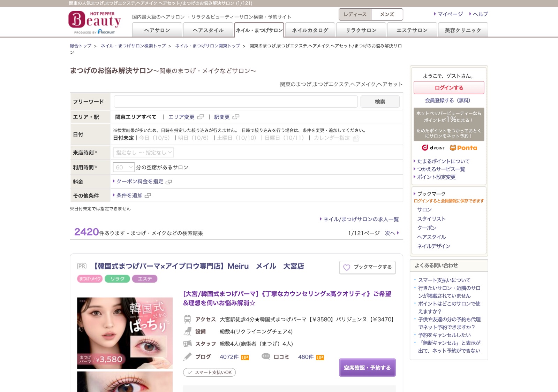Open the popup icon beside 駅変更
The width and height of the screenshot is (558, 392).
(236, 117)
